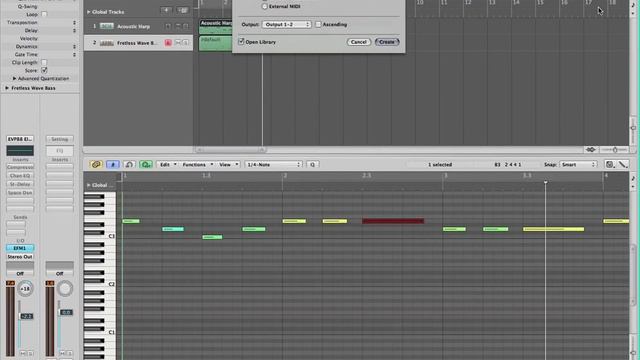Click the Q quantize button
Image resolution: width=640 pixels, height=360 pixels.
coord(312,164)
